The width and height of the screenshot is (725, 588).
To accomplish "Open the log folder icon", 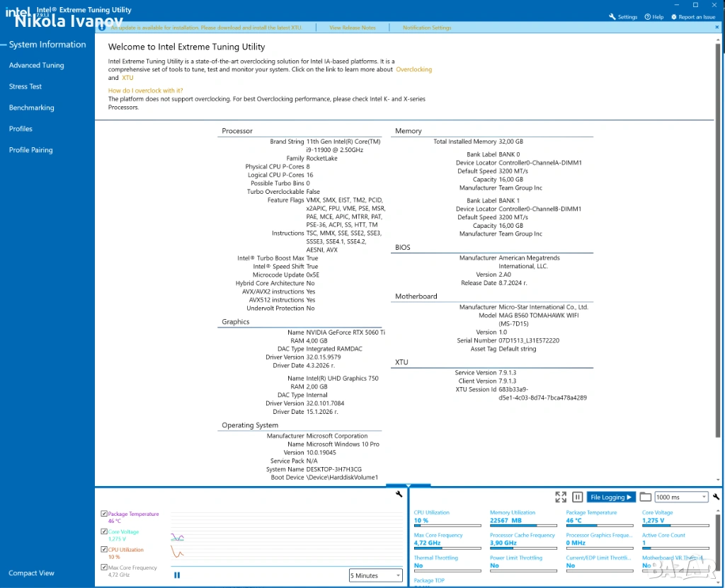I will coord(645,497).
